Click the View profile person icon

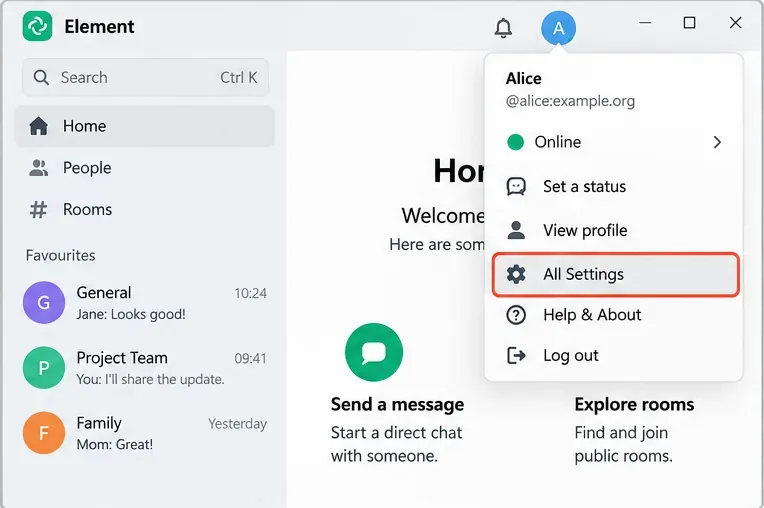click(x=516, y=230)
